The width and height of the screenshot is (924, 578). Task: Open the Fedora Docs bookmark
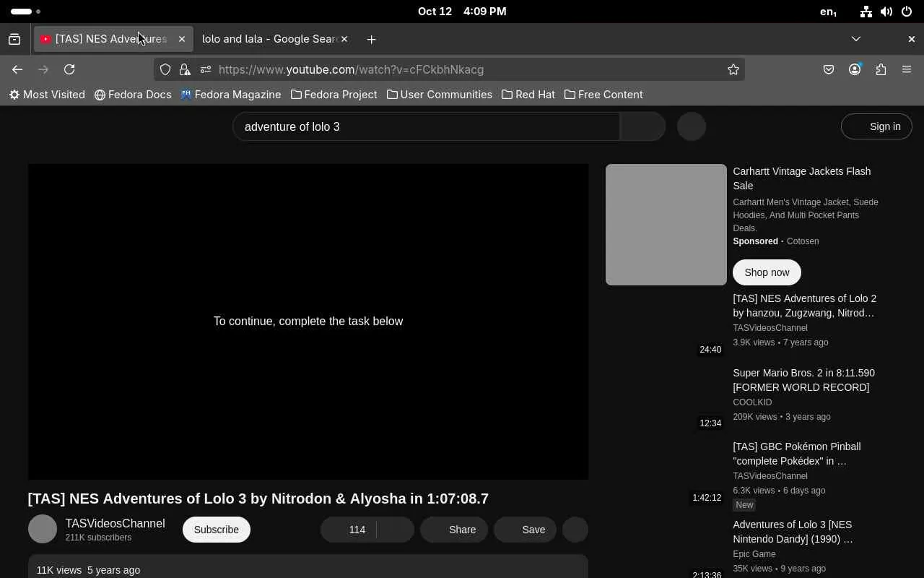tap(133, 95)
